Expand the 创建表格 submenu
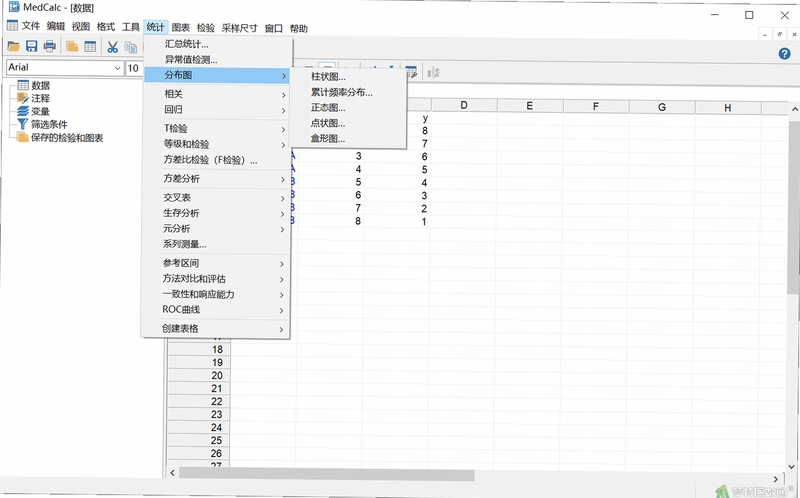This screenshot has height=498, width=800. point(216,329)
